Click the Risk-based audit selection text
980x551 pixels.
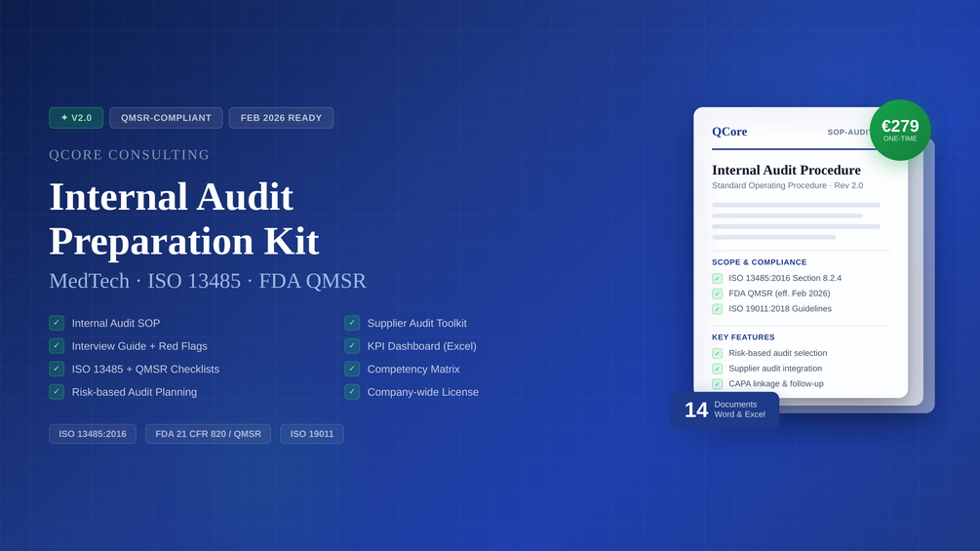coord(777,353)
